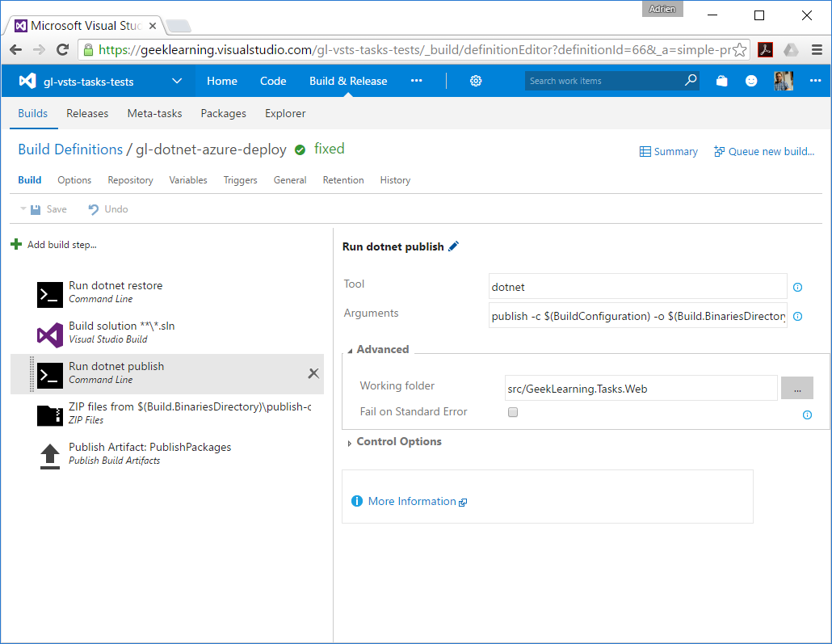Click the green plus Add build step icon

point(16,244)
